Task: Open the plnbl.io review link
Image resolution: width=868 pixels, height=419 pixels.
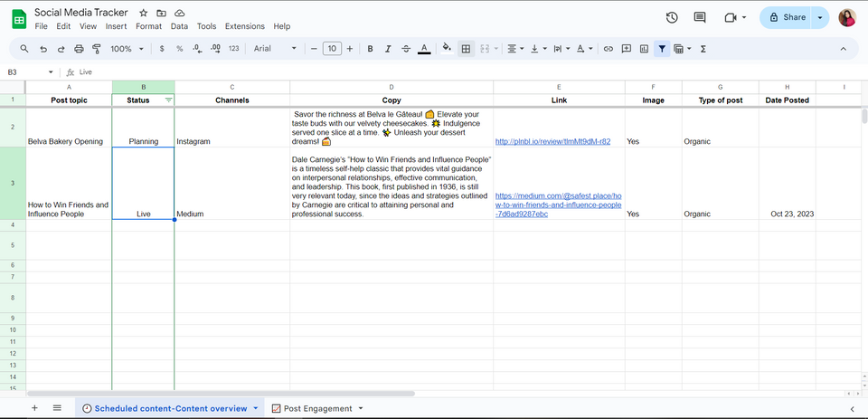Action: click(552, 141)
